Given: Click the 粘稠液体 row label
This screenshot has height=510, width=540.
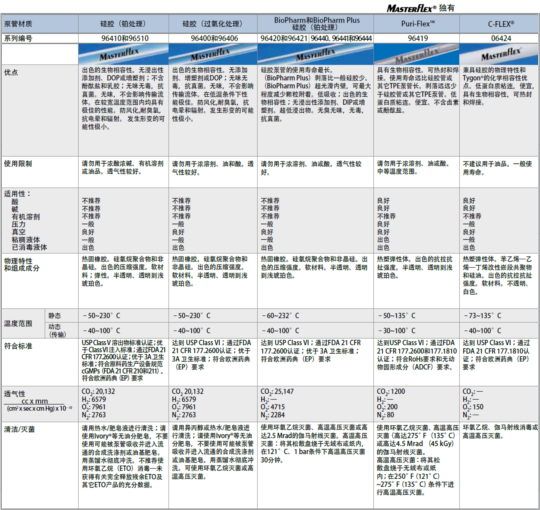Looking at the screenshot, I should 26,240.
